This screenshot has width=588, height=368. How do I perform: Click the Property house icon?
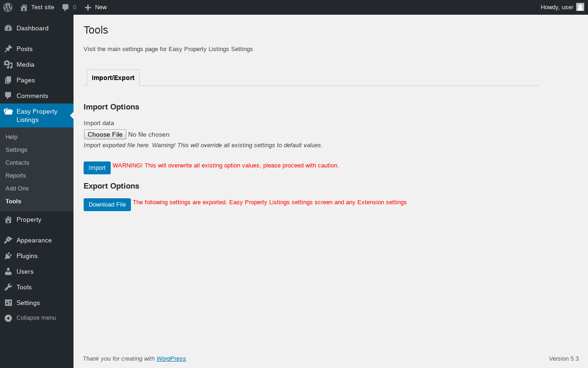[x=8, y=219]
